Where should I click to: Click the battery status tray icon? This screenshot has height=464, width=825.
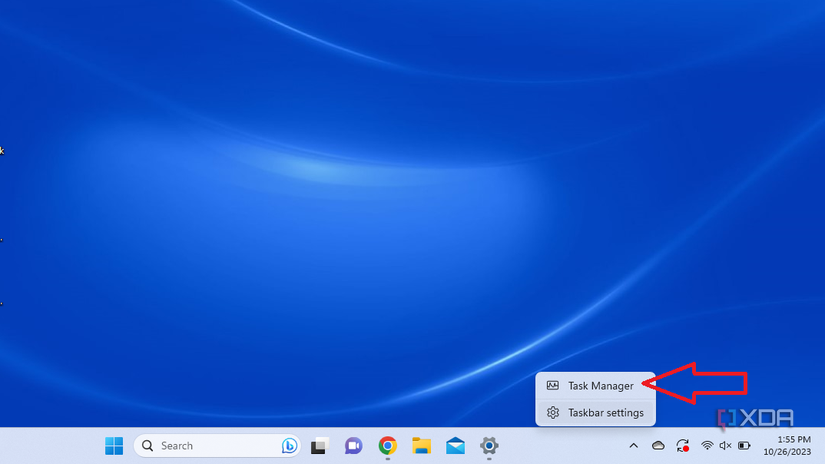pyautogui.click(x=744, y=446)
